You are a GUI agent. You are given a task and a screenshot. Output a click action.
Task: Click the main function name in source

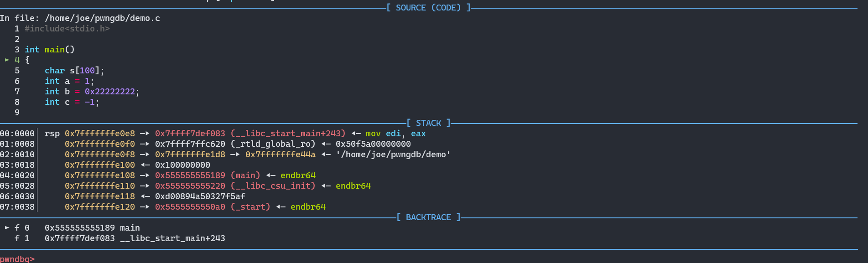(55, 50)
